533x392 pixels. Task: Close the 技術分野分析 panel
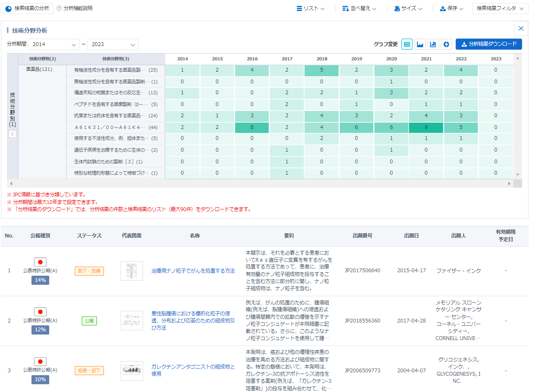click(x=521, y=28)
